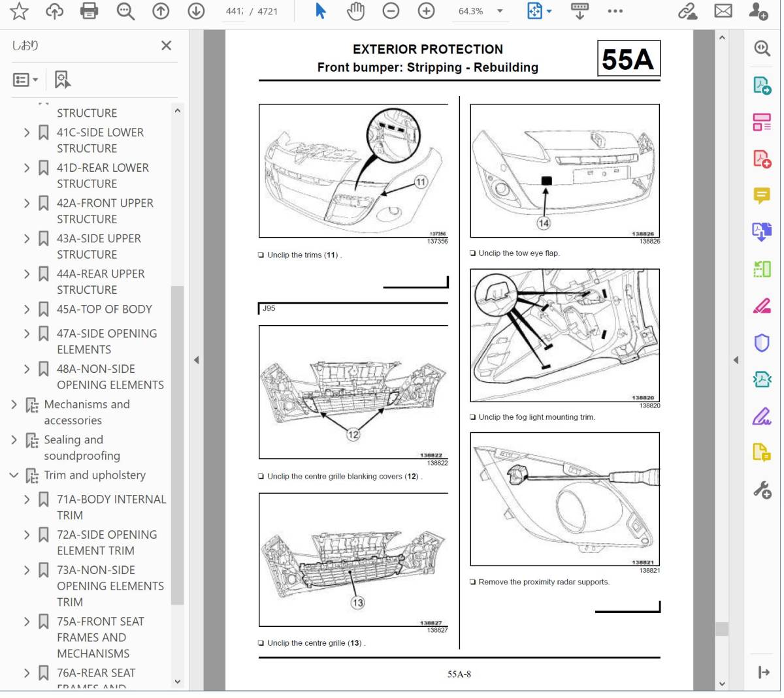The image size is (784, 698).
Task: Choose the selection arrow tool
Action: pos(320,11)
